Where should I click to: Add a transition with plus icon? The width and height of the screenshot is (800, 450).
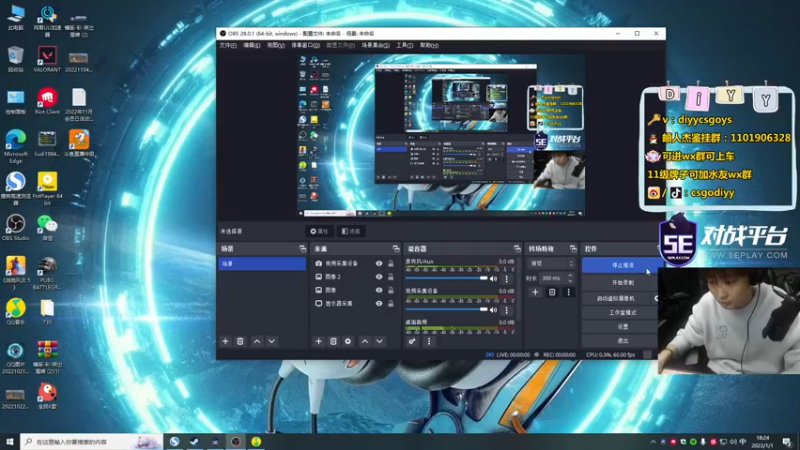coord(535,292)
